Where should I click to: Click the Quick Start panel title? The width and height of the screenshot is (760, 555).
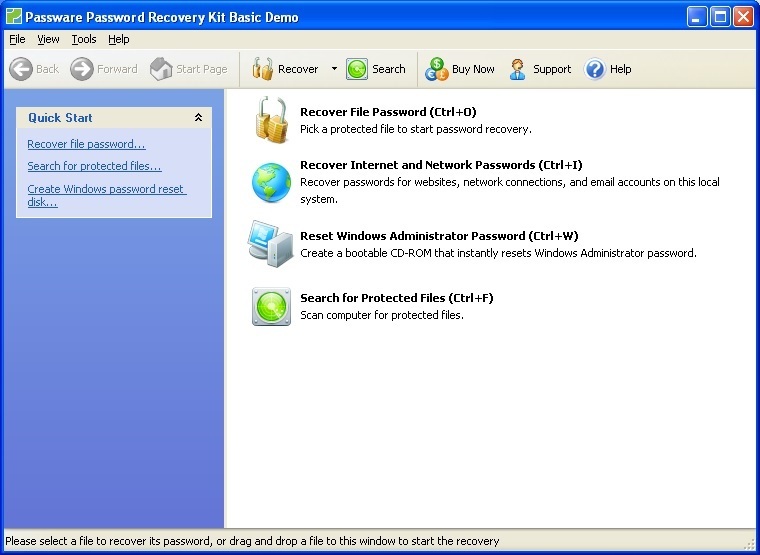(x=60, y=117)
